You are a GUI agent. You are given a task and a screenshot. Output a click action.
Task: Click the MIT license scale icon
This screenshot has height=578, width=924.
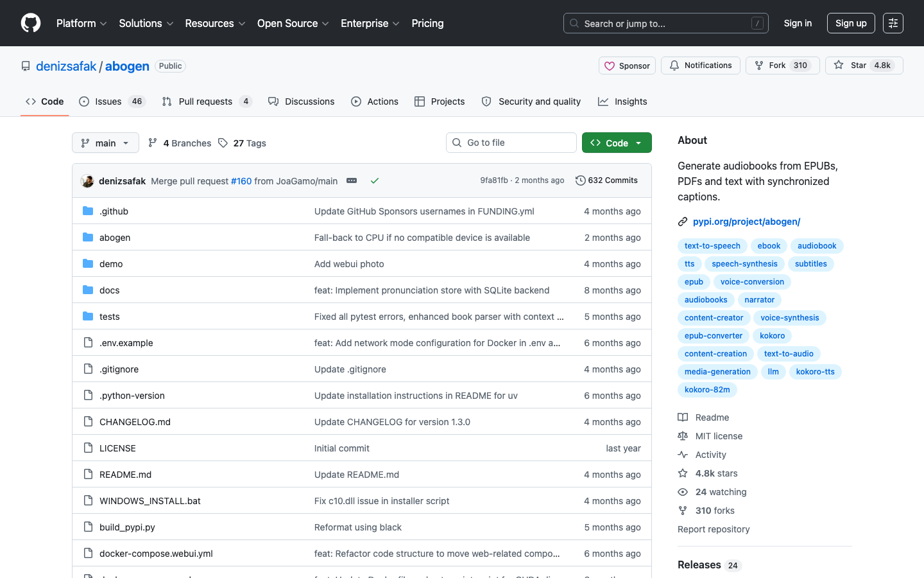[683, 436]
